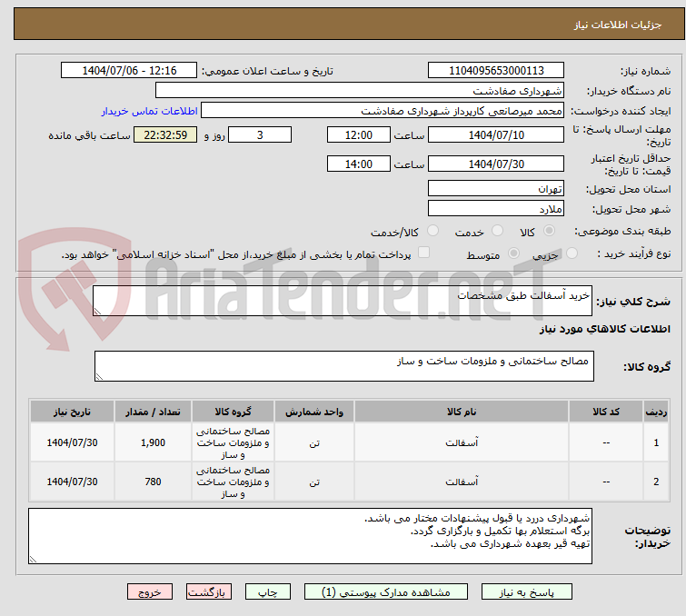Select the متوسط purchase type radio

click(x=513, y=253)
